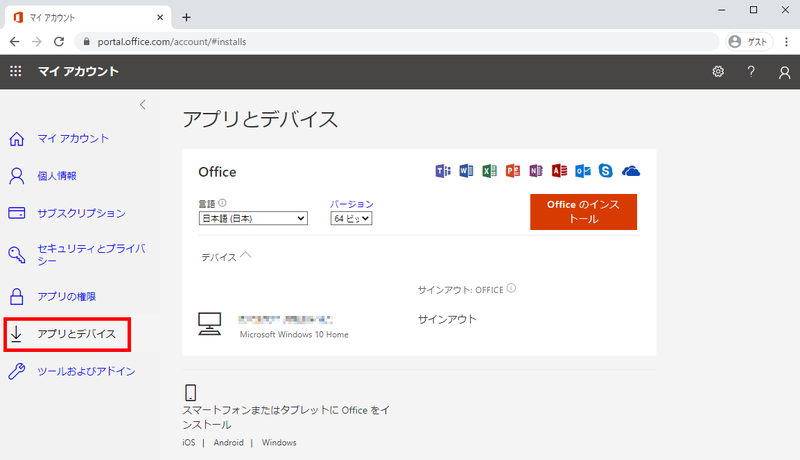
Task: Click the help question mark icon
Action: (x=751, y=71)
